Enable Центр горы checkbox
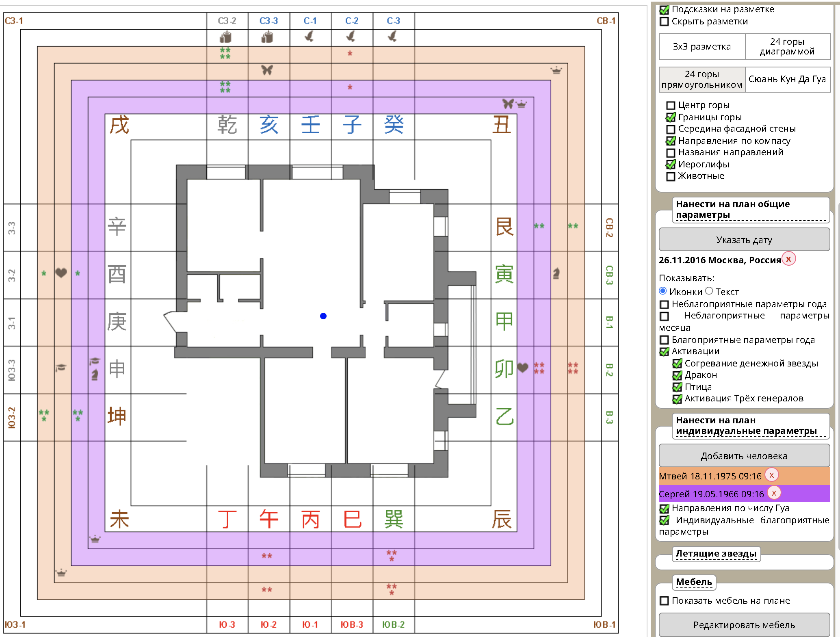Image resolution: width=840 pixels, height=637 pixels. pyautogui.click(x=671, y=106)
